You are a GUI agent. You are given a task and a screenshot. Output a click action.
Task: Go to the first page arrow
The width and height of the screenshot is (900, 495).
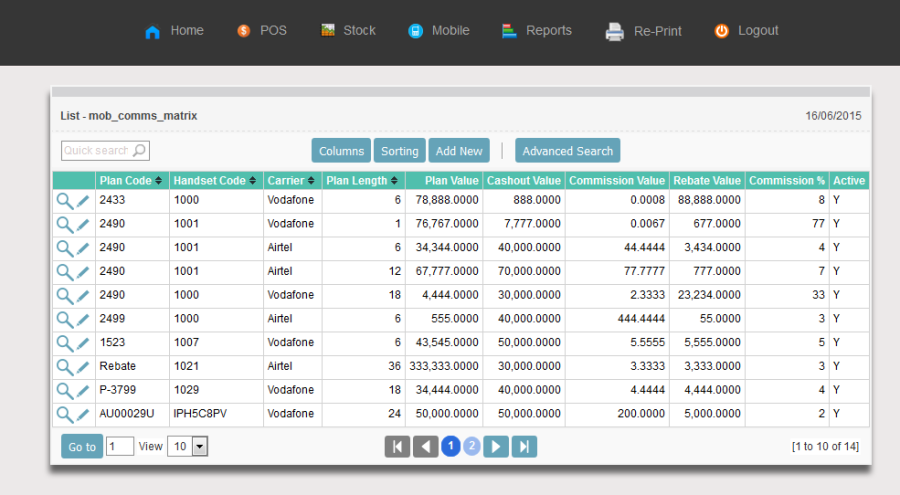[x=397, y=447]
